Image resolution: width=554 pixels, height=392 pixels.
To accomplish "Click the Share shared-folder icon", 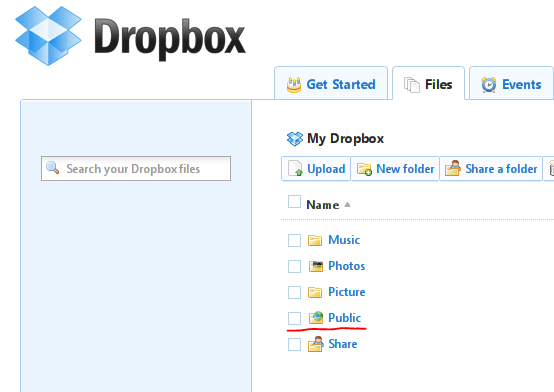I will coord(316,344).
